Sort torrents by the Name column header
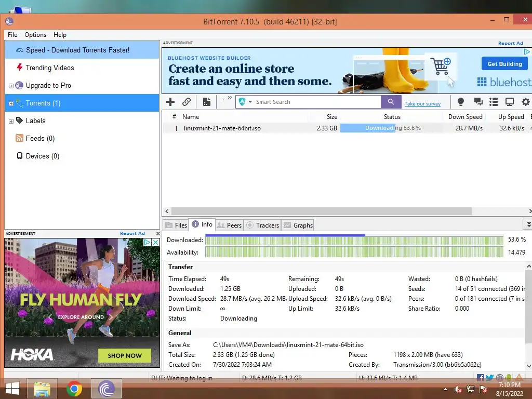This screenshot has width=532, height=399. point(191,117)
